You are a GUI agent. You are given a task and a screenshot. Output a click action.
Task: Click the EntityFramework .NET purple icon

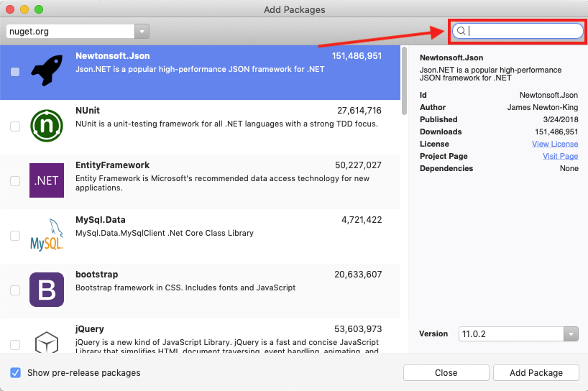pos(47,180)
